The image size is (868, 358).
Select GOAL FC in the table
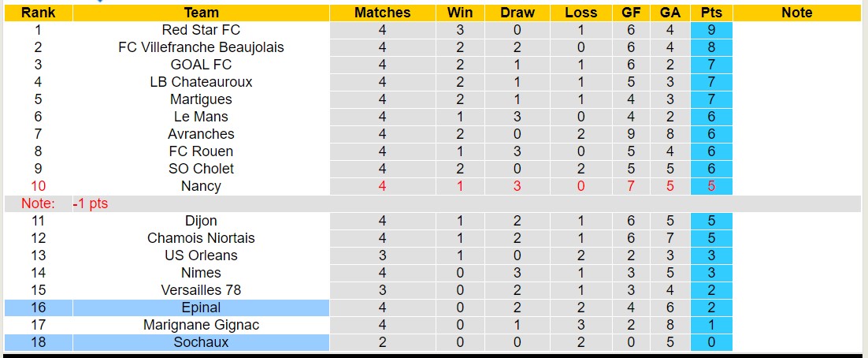pos(201,65)
